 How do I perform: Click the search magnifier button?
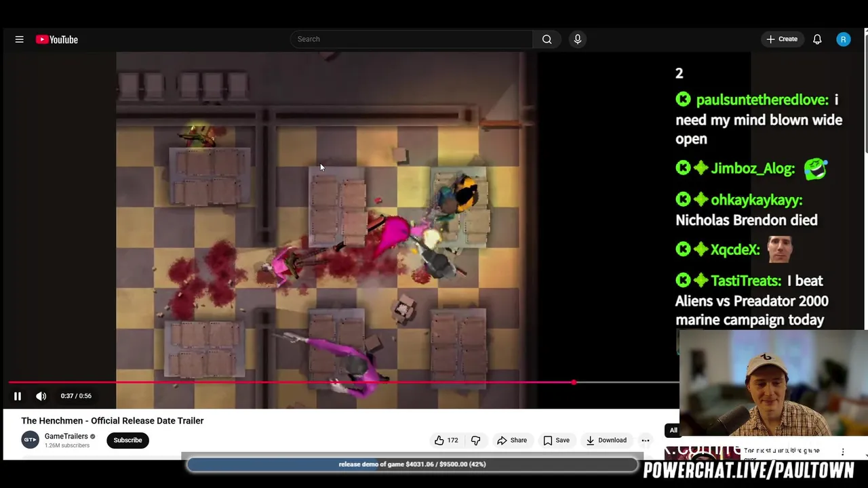(547, 39)
